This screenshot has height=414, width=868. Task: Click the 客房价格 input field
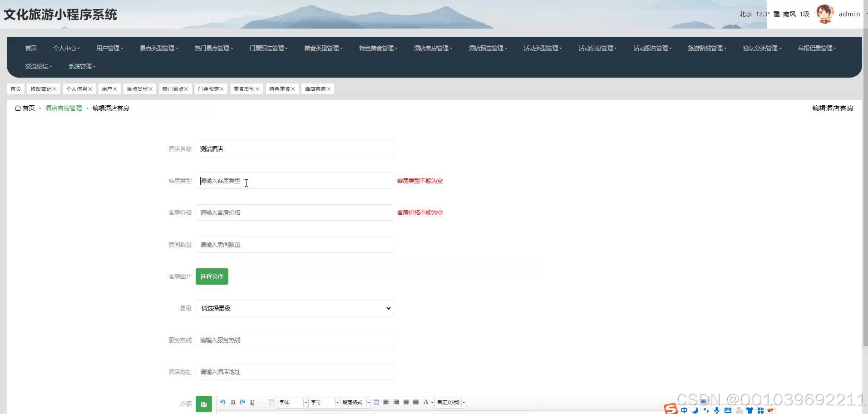tap(294, 212)
